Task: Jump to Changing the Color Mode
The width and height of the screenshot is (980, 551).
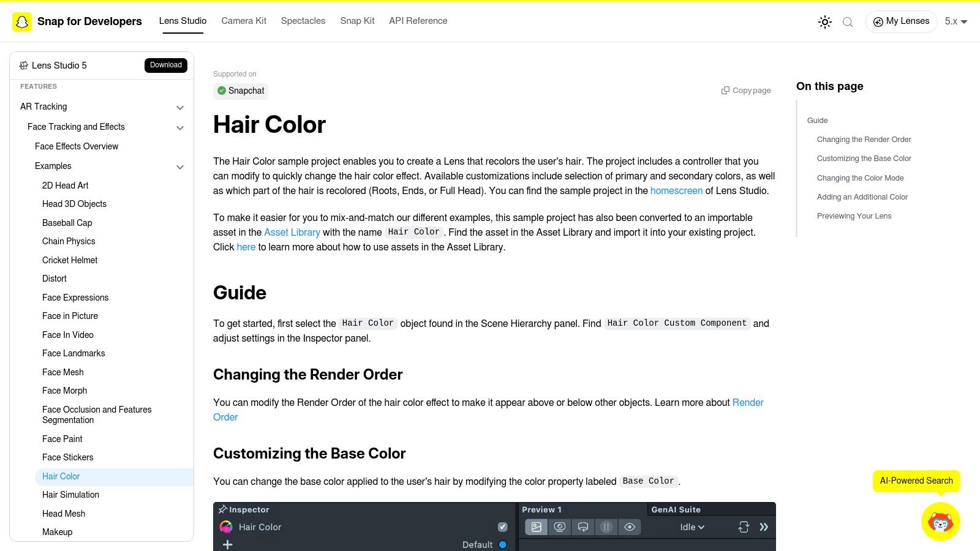Action: (860, 178)
